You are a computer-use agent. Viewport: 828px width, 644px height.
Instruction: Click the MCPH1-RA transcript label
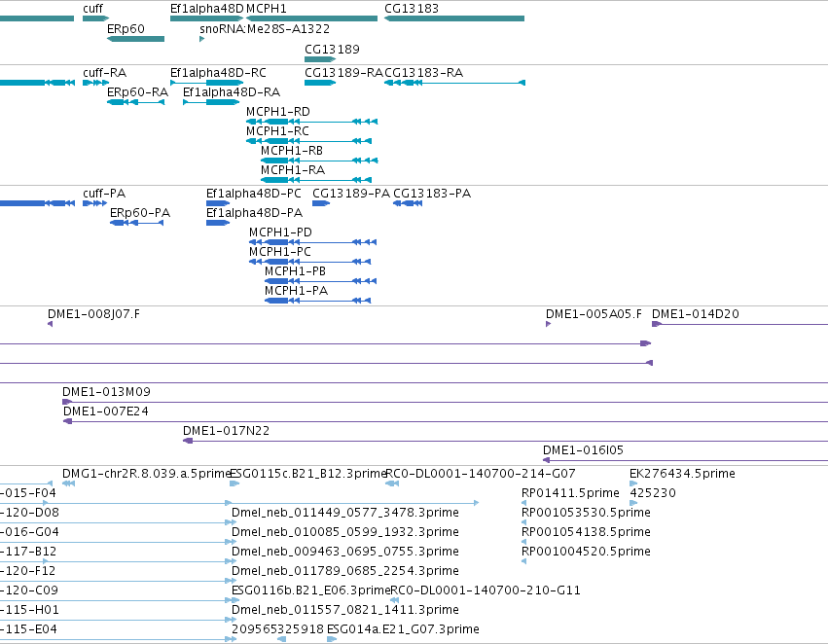pyautogui.click(x=293, y=170)
